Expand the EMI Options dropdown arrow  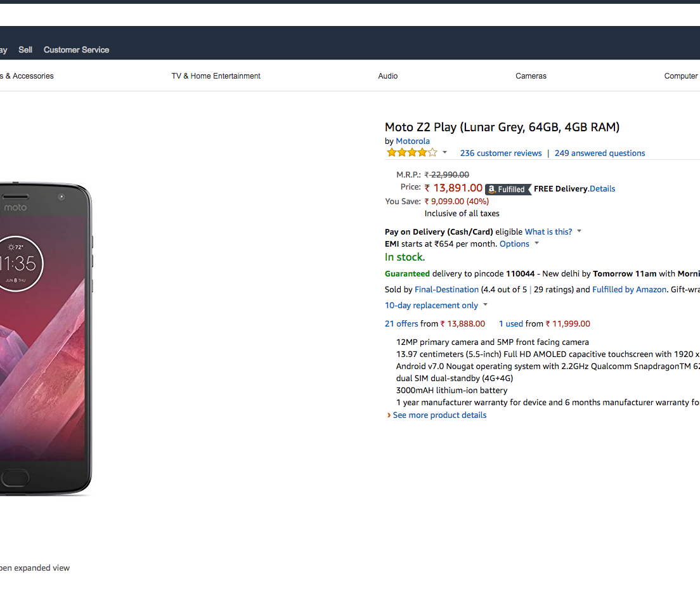pos(536,244)
